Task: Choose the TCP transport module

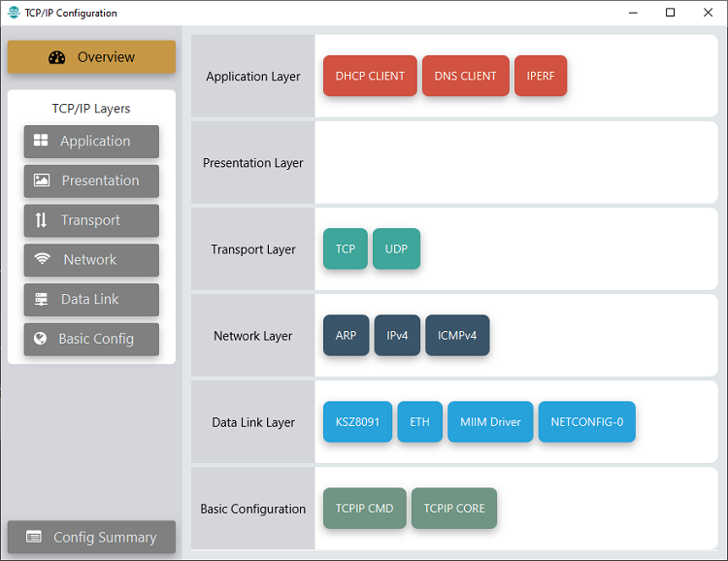Action: [345, 249]
